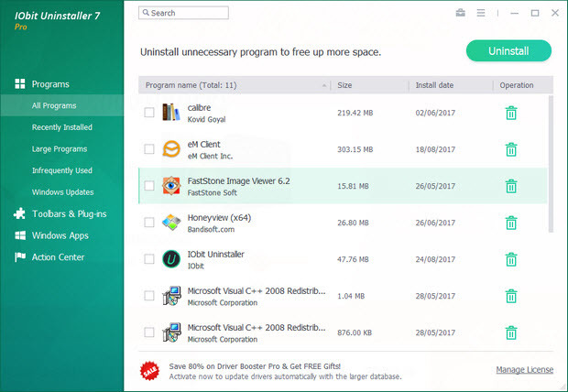Click the trash icon for IObit Uninstaller

coord(511,259)
